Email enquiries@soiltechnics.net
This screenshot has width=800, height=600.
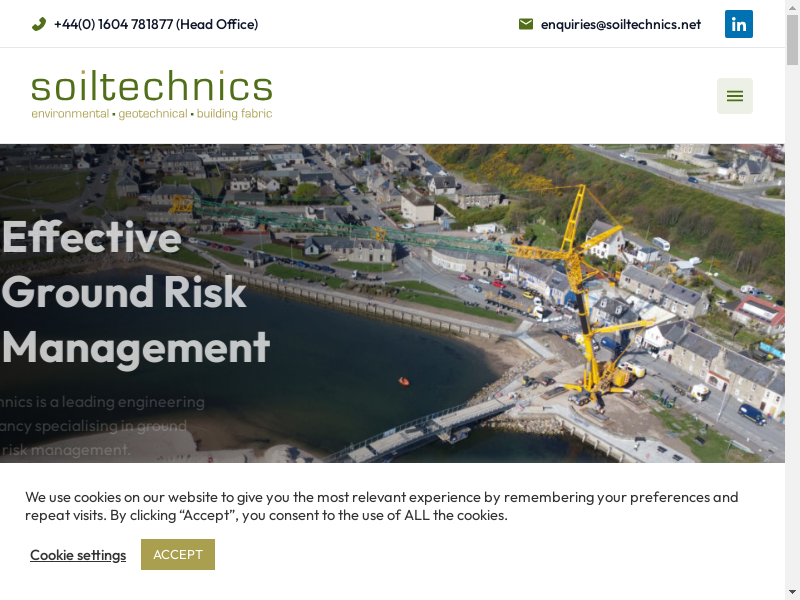[620, 24]
